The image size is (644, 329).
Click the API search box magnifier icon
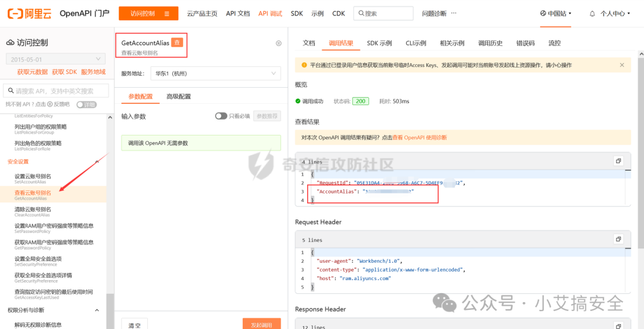(x=10, y=91)
